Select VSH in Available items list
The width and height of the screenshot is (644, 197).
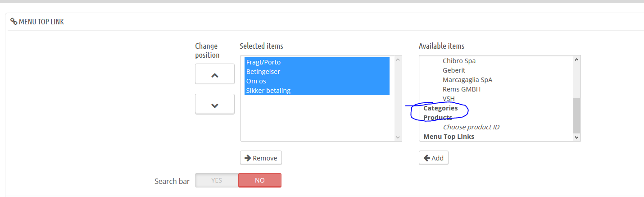coord(449,99)
